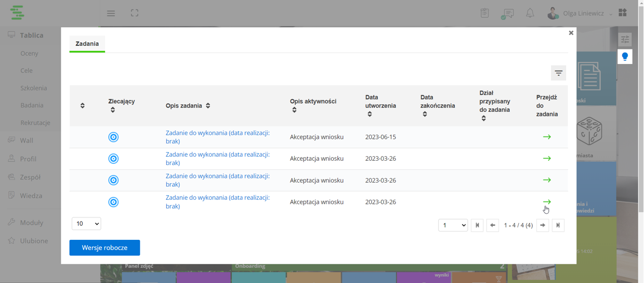This screenshot has width=644, height=283.
Task: Toggle fullscreen mode icon in header
Action: coord(135,13)
